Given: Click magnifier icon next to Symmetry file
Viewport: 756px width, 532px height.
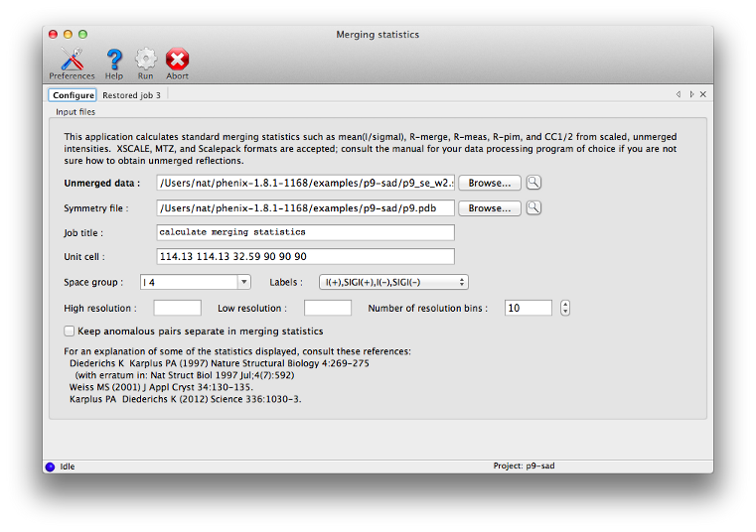Looking at the screenshot, I should [533, 208].
